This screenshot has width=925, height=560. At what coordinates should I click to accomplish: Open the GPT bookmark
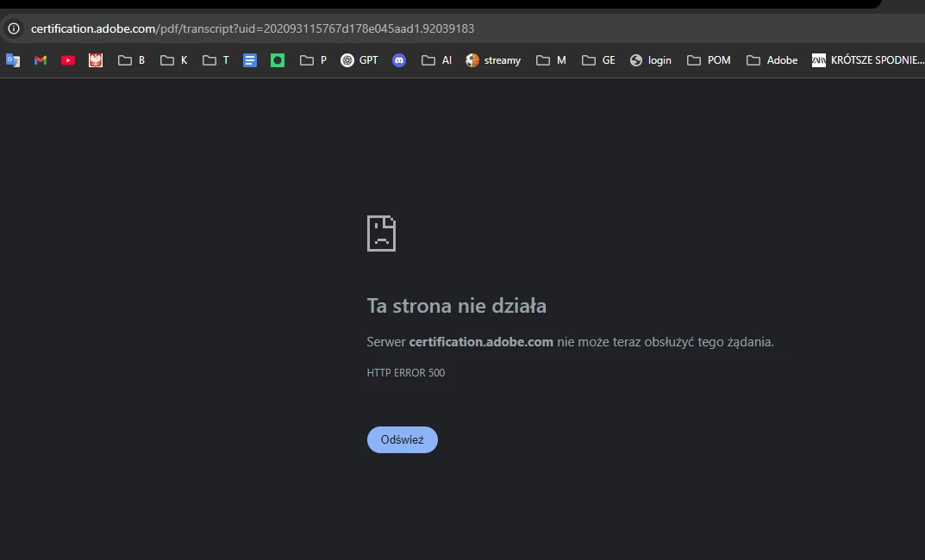click(x=359, y=60)
